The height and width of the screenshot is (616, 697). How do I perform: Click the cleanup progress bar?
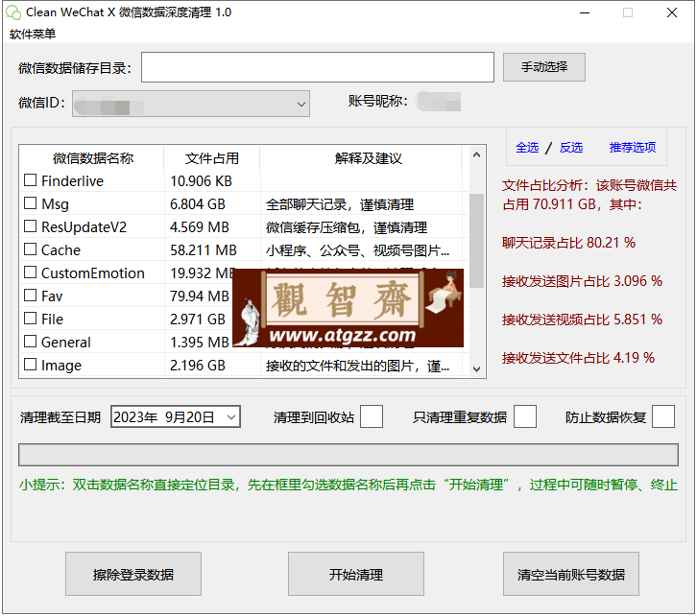pyautogui.click(x=348, y=455)
